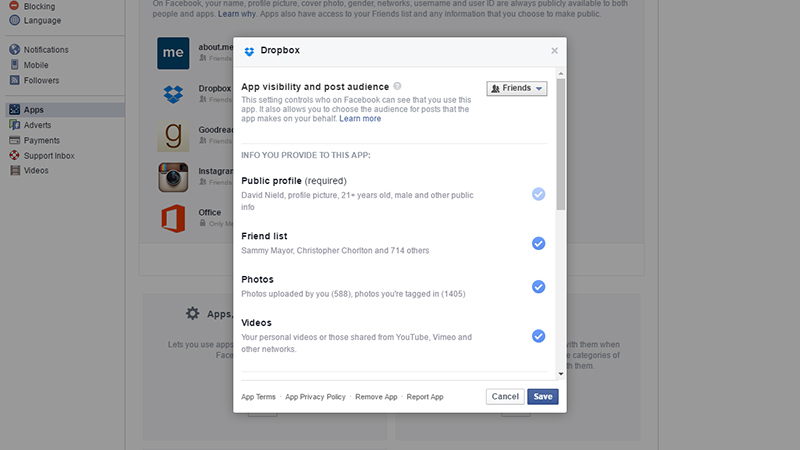Click the dialog scrollbar down arrow
This screenshot has width=800, height=450.
561,374
